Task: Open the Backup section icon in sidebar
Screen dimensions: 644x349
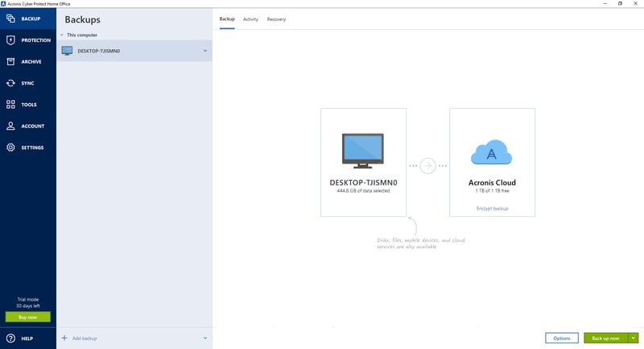Action: 10,19
